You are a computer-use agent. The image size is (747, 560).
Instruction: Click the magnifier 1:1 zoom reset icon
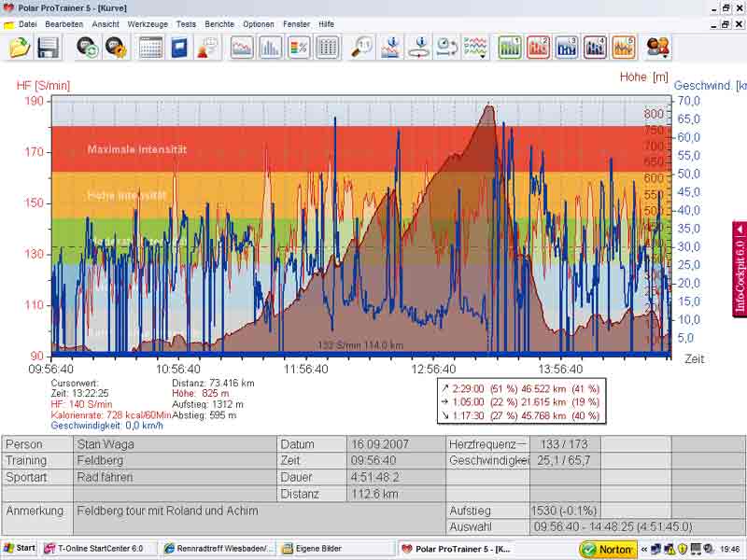tap(361, 47)
